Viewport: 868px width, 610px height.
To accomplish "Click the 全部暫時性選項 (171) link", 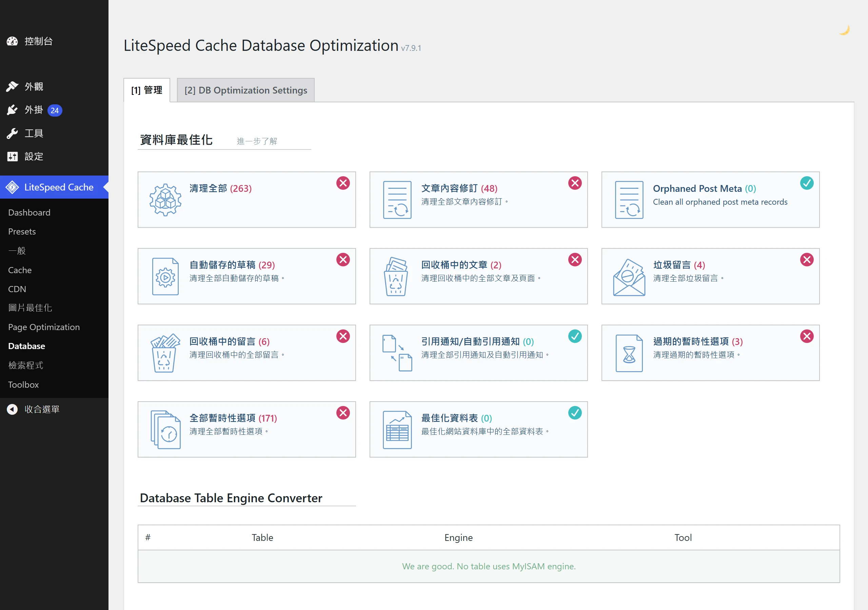I will tap(233, 419).
